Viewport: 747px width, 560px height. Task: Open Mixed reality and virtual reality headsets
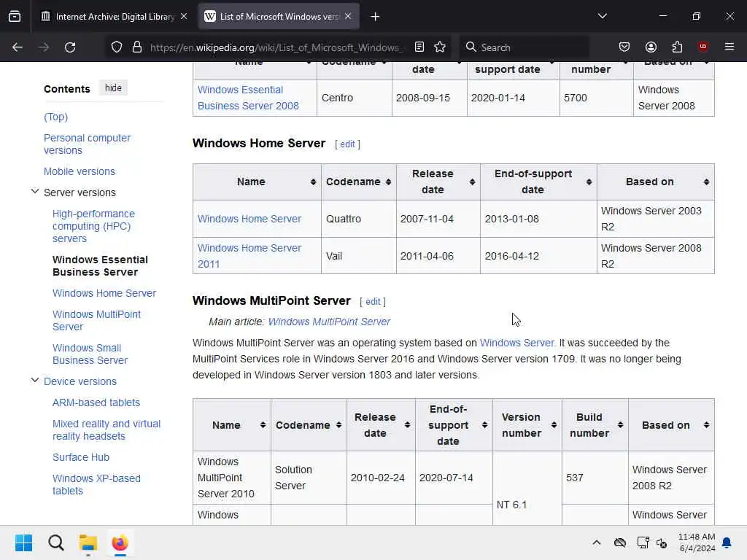pos(107,430)
